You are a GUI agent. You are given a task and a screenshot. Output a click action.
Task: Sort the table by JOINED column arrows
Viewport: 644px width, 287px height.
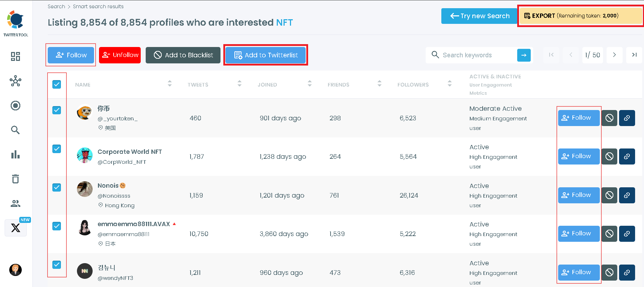(x=310, y=83)
